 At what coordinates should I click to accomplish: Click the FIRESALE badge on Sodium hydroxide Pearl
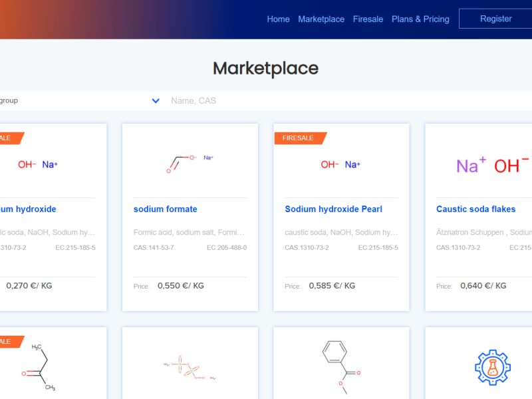pyautogui.click(x=300, y=138)
